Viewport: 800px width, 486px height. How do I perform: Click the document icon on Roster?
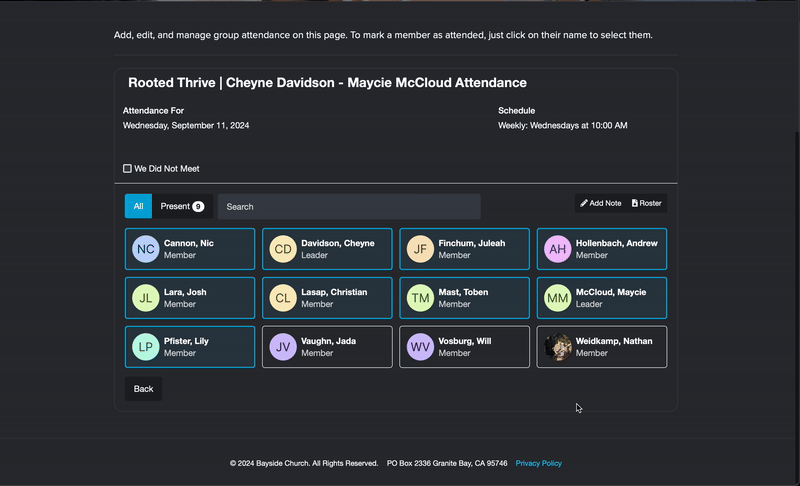tap(635, 203)
